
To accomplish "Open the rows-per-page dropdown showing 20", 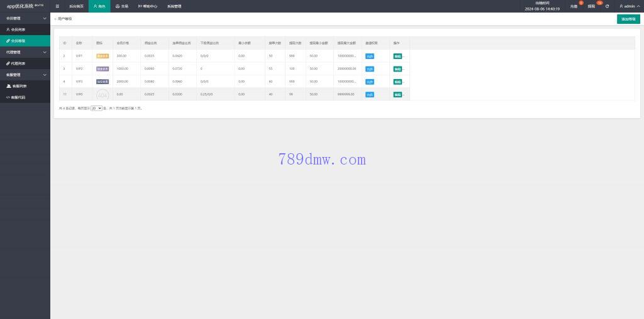I will (96, 109).
